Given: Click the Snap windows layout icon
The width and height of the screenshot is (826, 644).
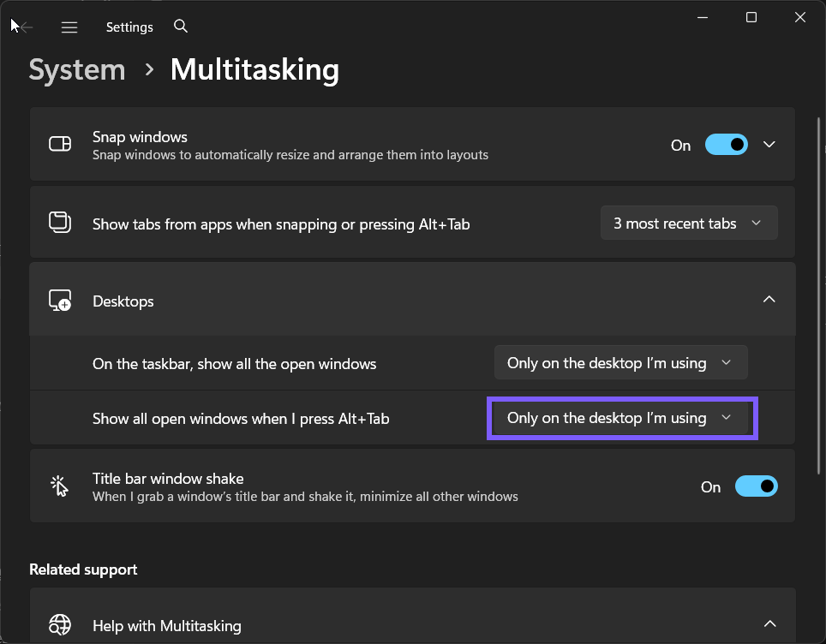Looking at the screenshot, I should 60,144.
